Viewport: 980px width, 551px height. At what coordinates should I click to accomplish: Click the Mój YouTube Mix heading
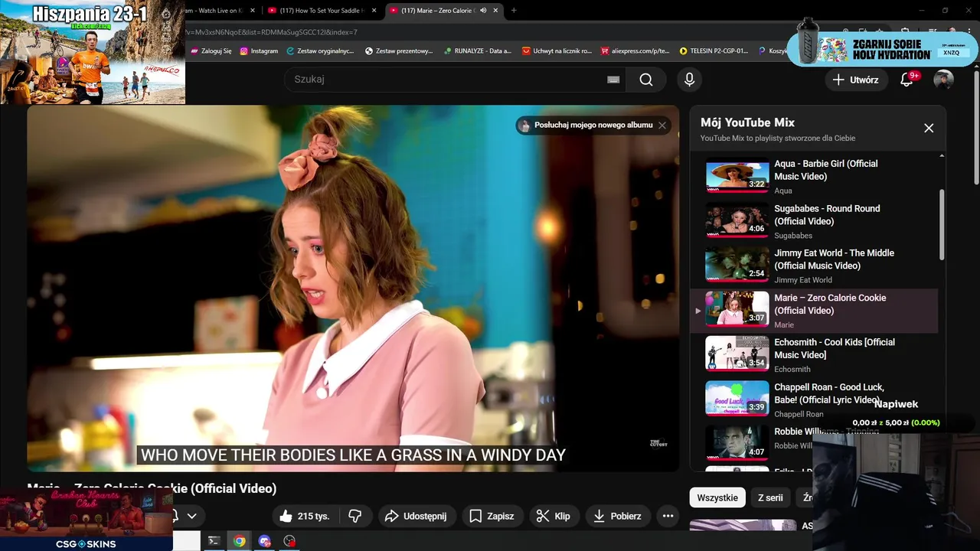(747, 122)
